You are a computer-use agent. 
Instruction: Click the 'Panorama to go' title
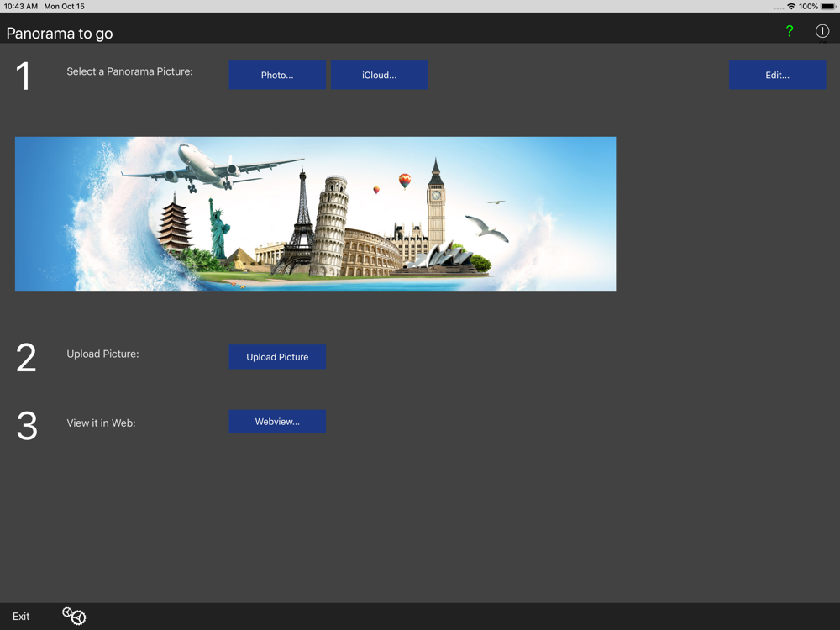point(60,34)
